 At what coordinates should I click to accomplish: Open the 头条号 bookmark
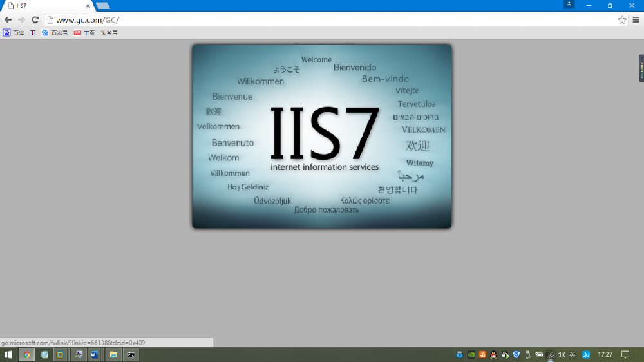(x=109, y=33)
